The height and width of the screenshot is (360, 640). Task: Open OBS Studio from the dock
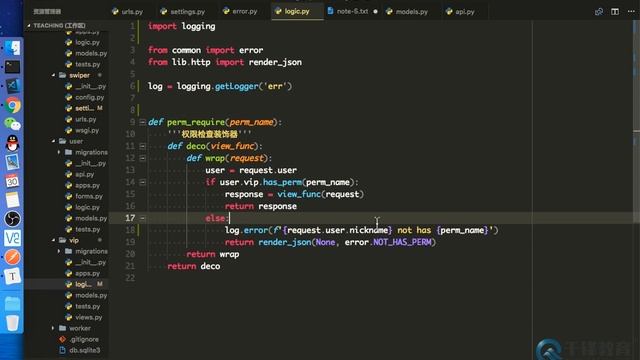point(12,219)
